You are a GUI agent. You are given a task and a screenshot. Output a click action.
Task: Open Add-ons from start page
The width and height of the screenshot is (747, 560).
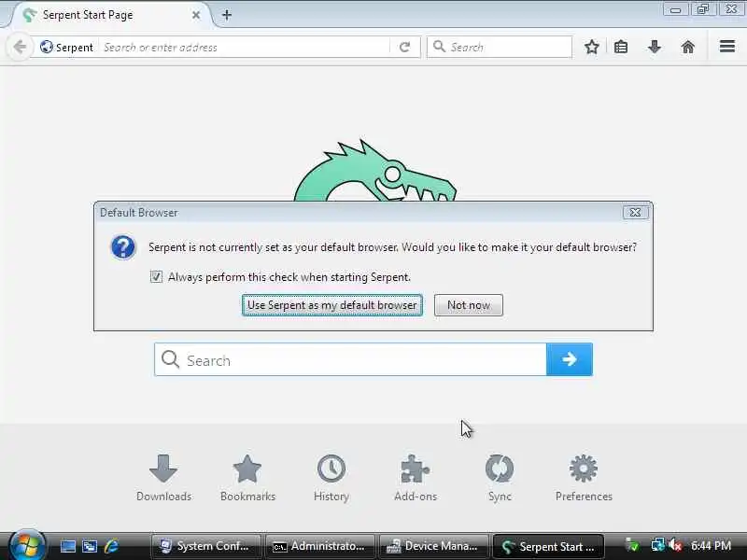416,478
